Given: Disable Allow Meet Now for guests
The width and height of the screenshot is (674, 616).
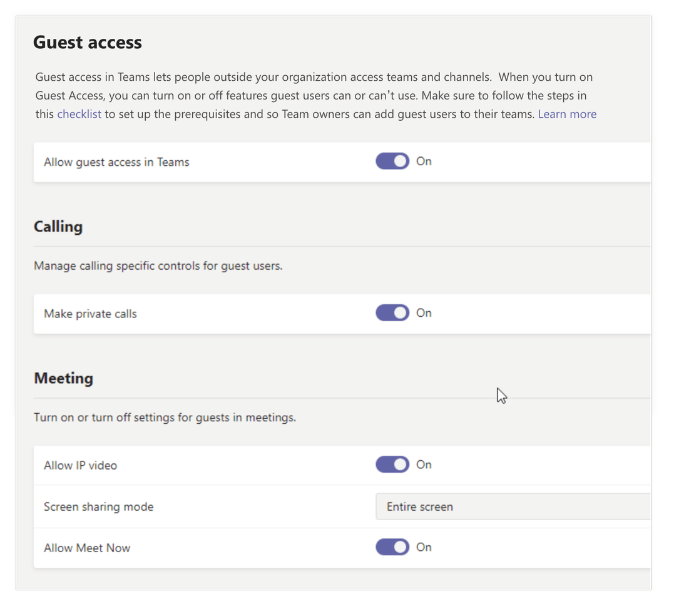Looking at the screenshot, I should click(x=392, y=547).
